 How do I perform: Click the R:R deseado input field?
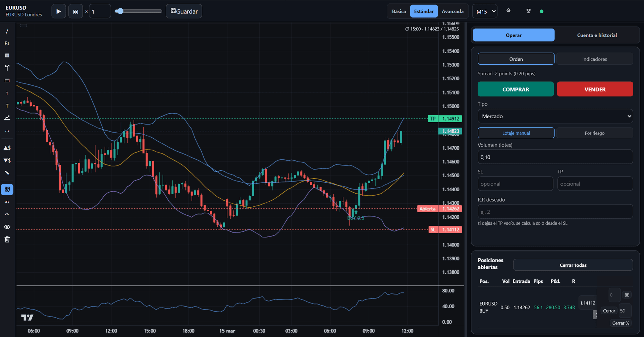click(555, 212)
